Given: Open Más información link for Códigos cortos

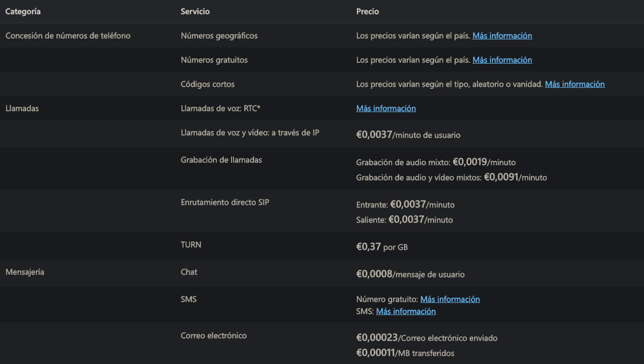Looking at the screenshot, I should (x=575, y=84).
